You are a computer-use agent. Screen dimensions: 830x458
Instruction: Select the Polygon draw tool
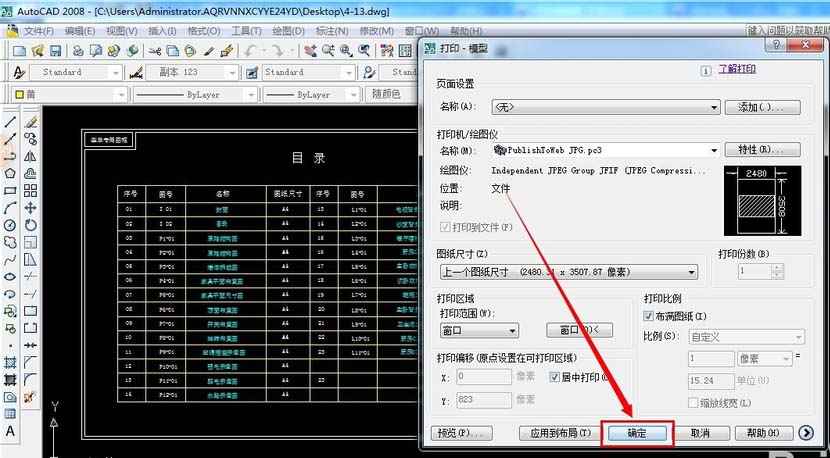pyautogui.click(x=10, y=174)
